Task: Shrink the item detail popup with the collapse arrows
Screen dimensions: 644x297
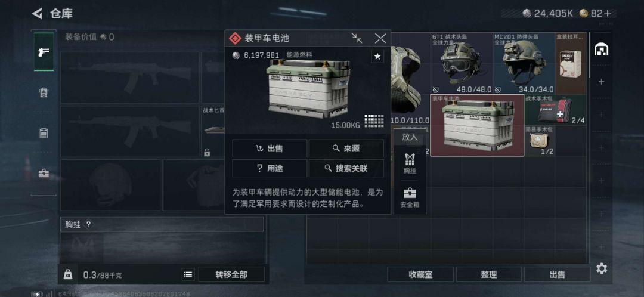Action: [357, 38]
